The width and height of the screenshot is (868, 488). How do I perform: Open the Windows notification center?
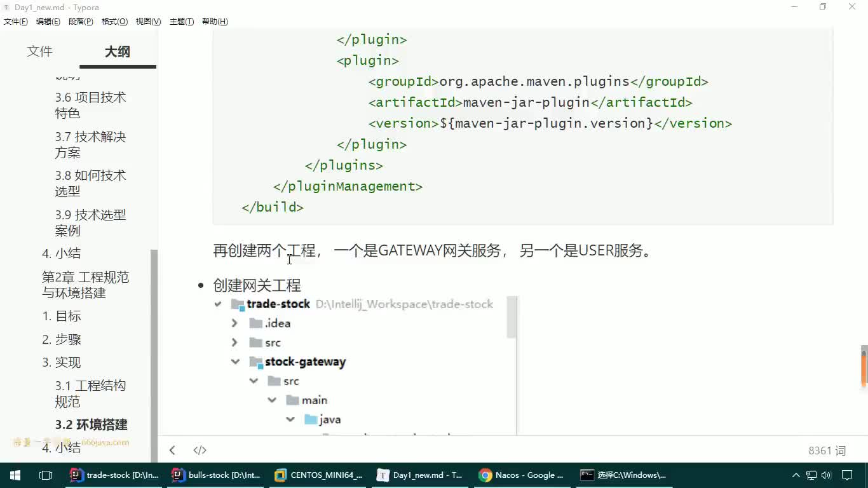click(847, 475)
